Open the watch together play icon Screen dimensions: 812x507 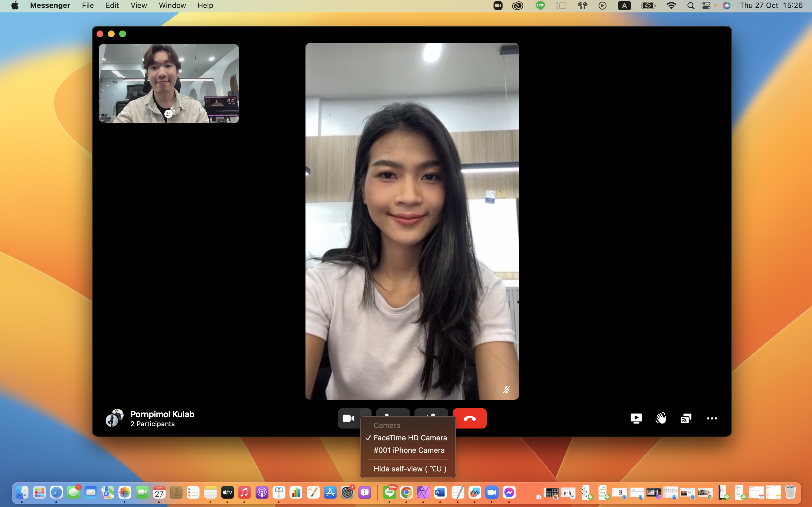(x=636, y=418)
